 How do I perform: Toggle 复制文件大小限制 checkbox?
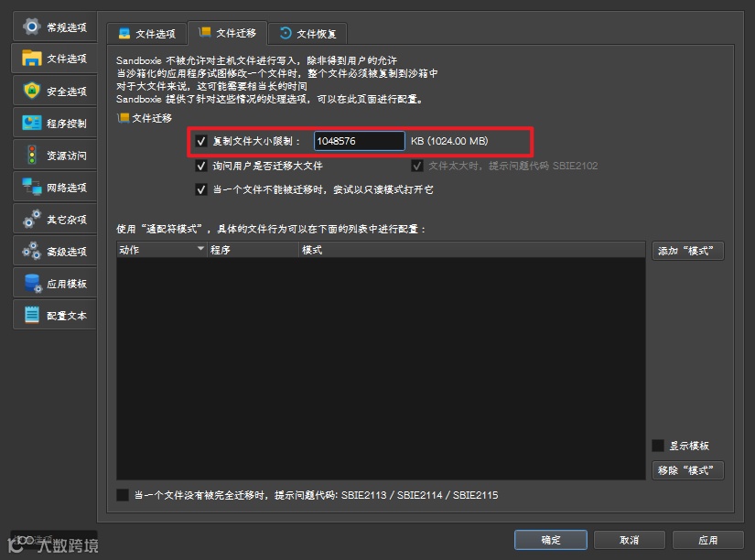(x=201, y=141)
